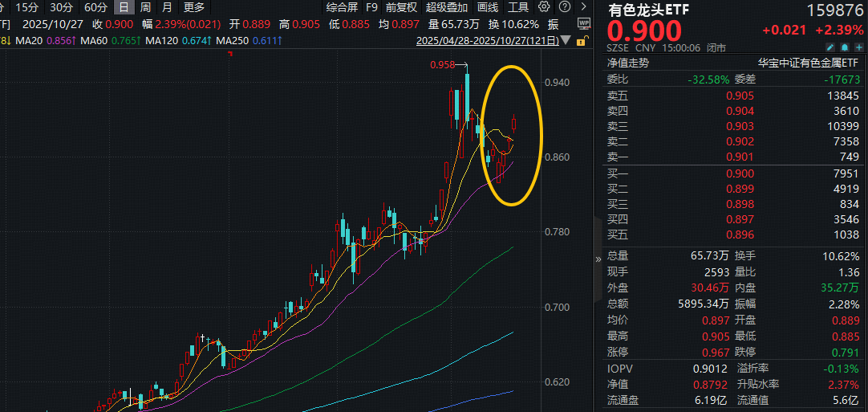Screen dimensions: 868x412
Task: Open date range dropdown triangle
Action: click(566, 40)
